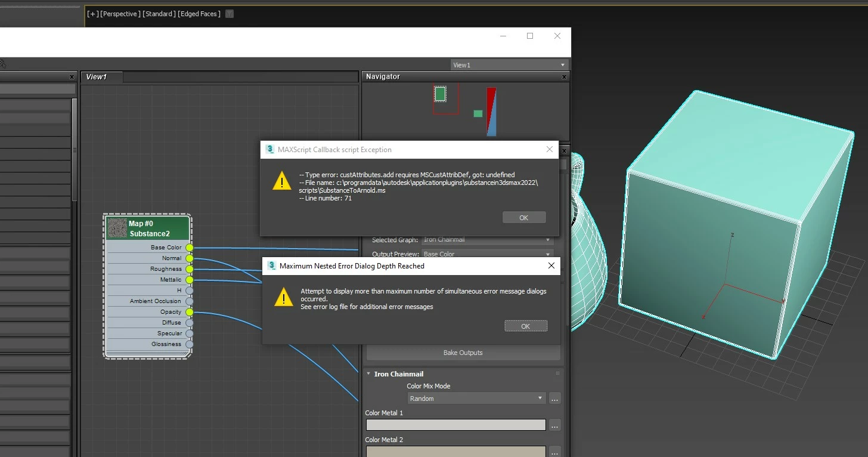Open the [Perspective] viewport menu
The height and width of the screenshot is (457, 868).
point(120,14)
